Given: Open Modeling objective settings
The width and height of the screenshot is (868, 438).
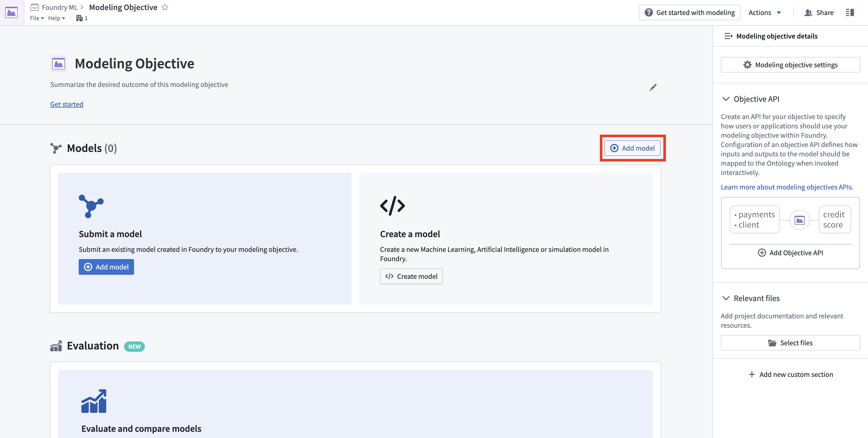Looking at the screenshot, I should pos(790,65).
